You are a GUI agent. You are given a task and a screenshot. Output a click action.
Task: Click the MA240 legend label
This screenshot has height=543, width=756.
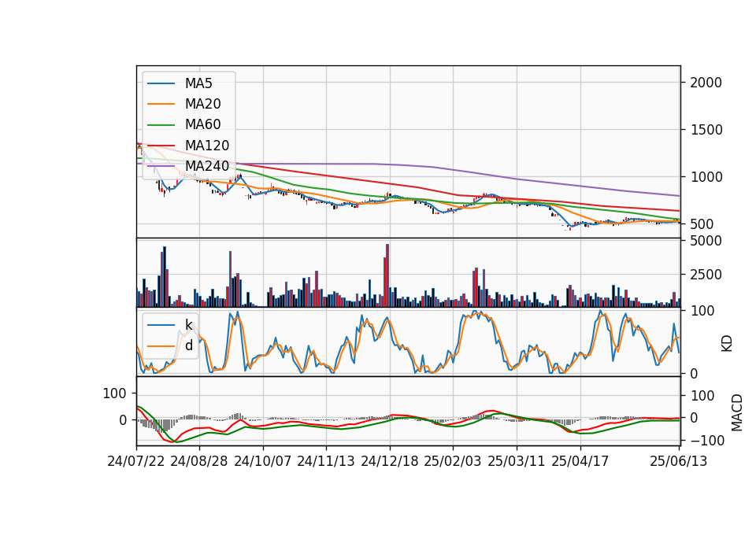[207, 166]
